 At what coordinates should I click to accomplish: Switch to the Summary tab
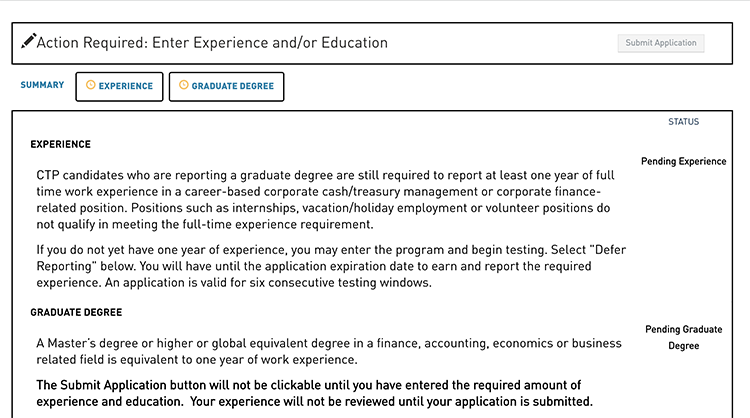coord(42,85)
